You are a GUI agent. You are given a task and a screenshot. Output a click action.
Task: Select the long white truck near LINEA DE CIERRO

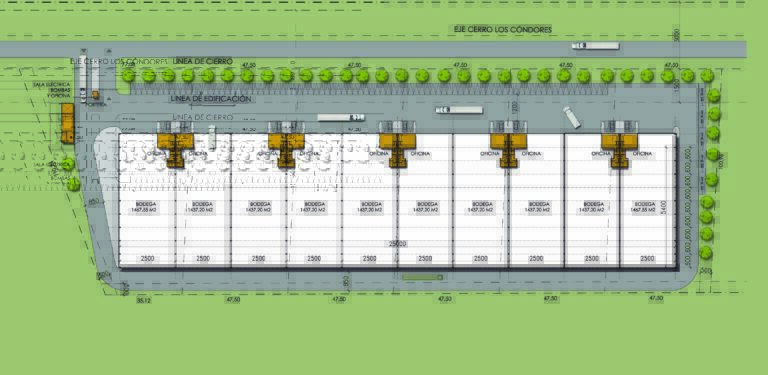pyautogui.click(x=341, y=117)
